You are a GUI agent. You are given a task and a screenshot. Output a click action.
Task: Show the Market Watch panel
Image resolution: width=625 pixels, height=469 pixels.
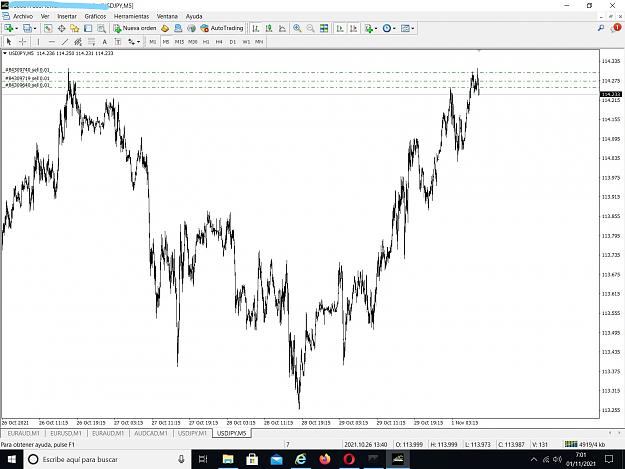click(48, 28)
